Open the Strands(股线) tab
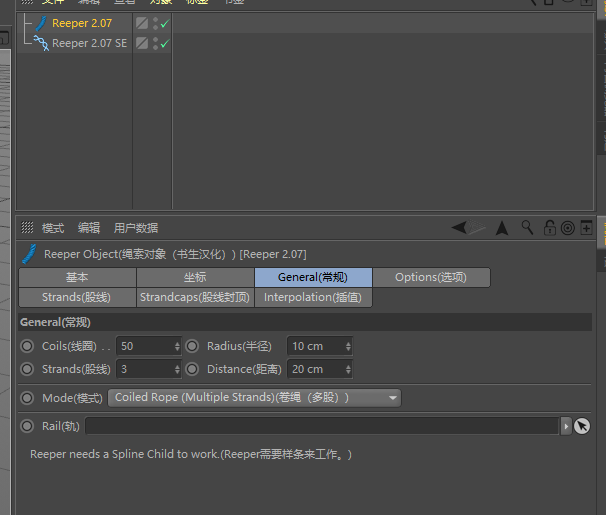 pos(77,297)
